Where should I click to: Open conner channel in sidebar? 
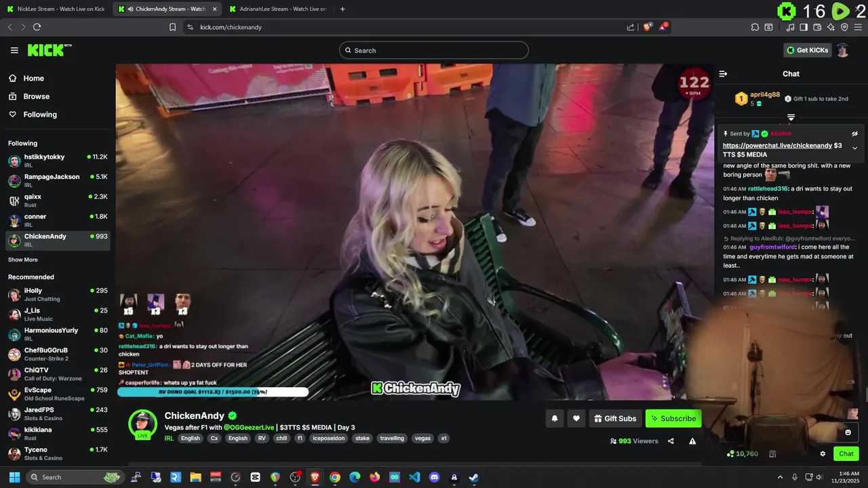(58, 220)
